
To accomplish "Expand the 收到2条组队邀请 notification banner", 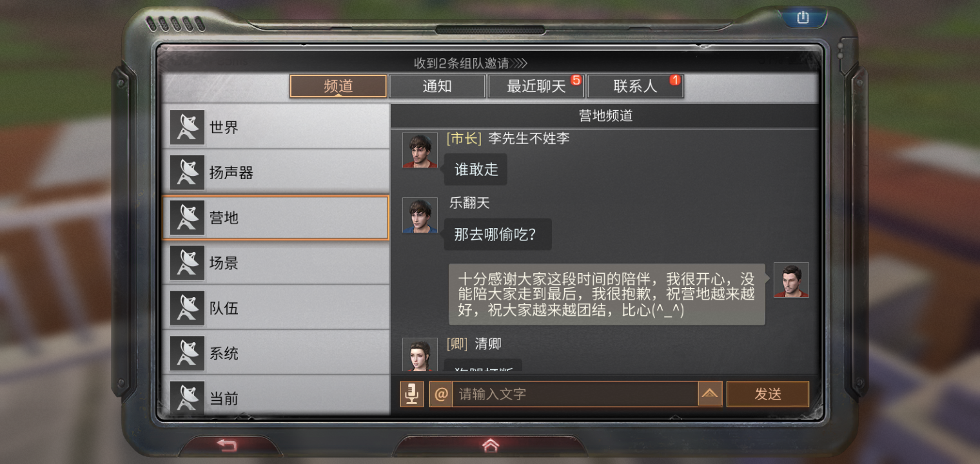I will point(471,63).
